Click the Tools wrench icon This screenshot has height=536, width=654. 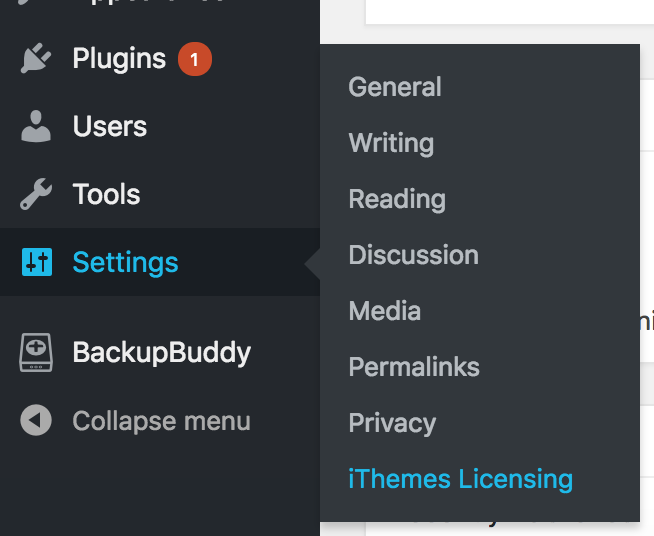(36, 194)
